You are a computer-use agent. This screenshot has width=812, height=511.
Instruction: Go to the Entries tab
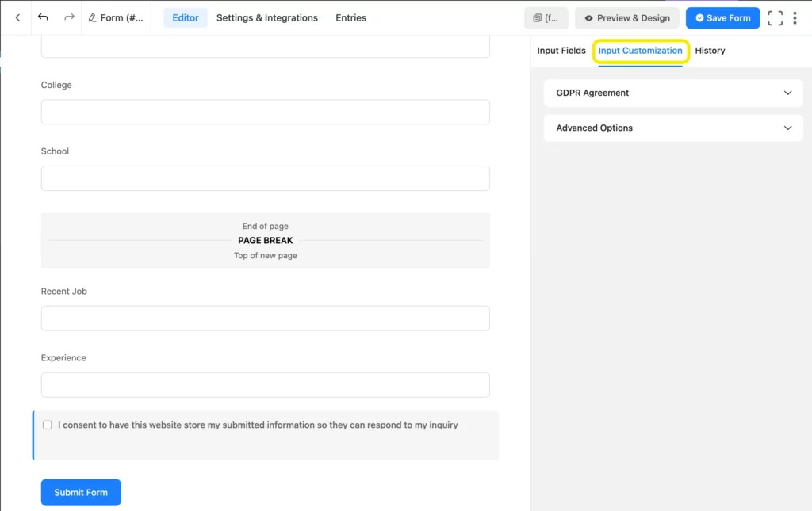point(350,17)
